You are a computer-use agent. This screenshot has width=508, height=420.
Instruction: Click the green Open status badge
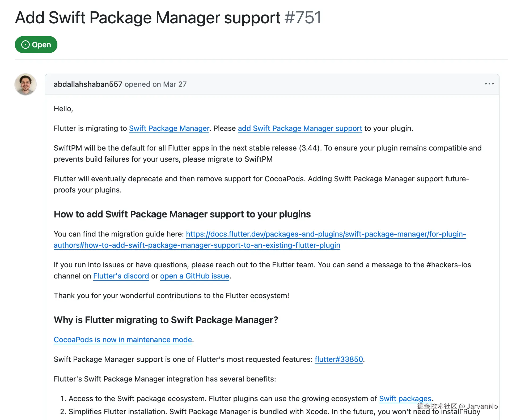[36, 45]
